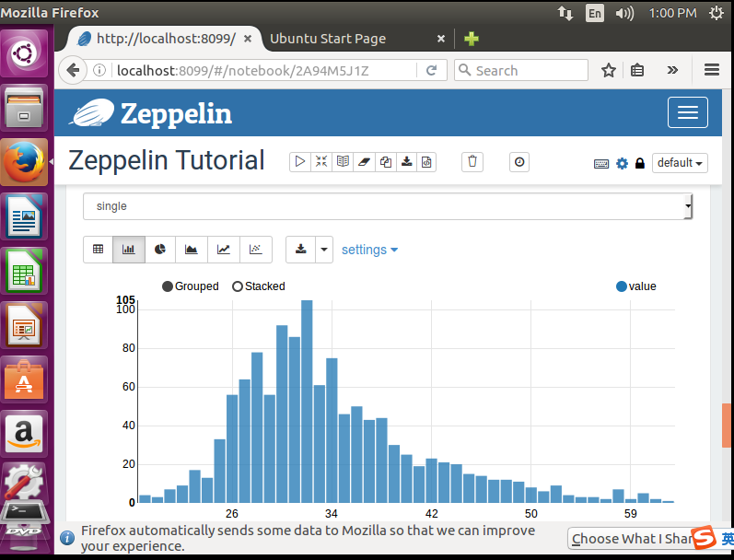Go back with Firefox back arrow
The image size is (734, 560).
[73, 71]
